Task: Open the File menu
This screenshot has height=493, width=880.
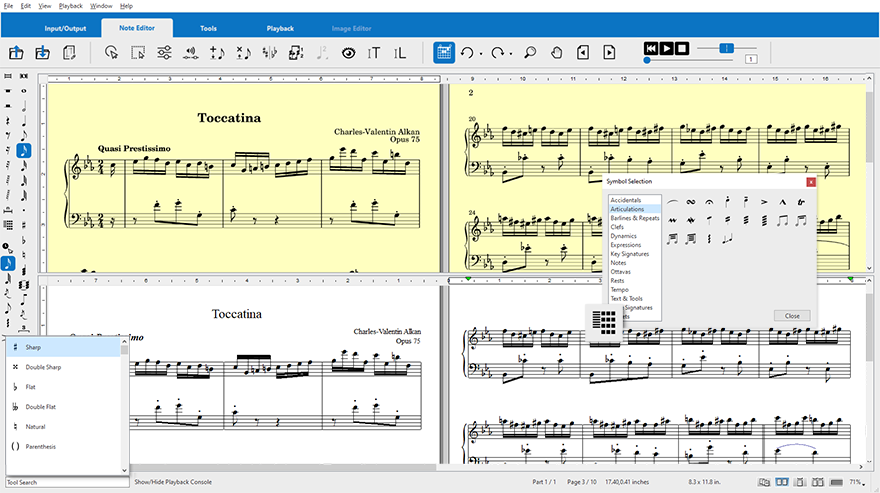Action: point(8,6)
